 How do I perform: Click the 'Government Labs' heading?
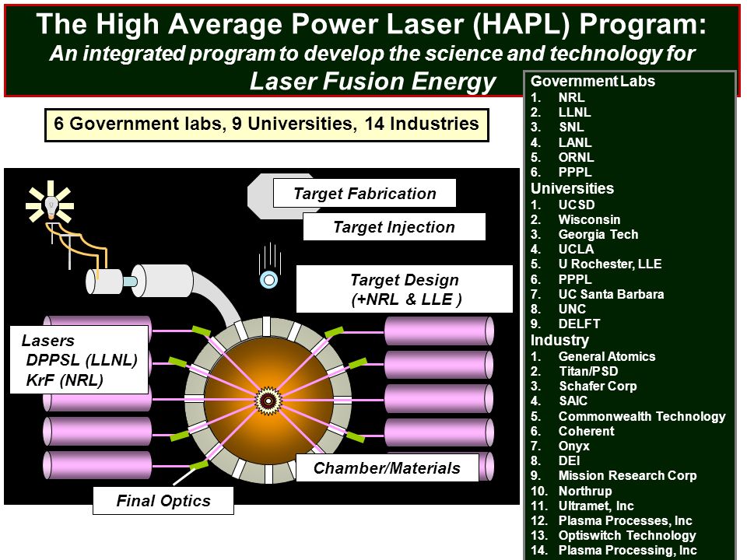tap(593, 82)
